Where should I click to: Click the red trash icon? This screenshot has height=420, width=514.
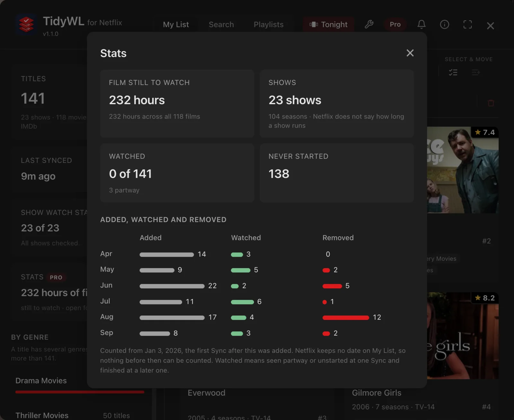coord(491,103)
